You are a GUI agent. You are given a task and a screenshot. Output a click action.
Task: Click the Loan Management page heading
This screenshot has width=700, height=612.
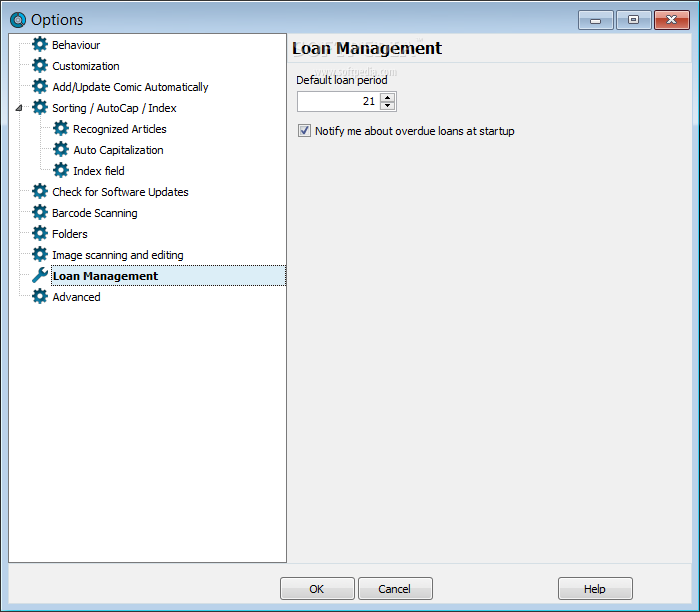point(367,48)
